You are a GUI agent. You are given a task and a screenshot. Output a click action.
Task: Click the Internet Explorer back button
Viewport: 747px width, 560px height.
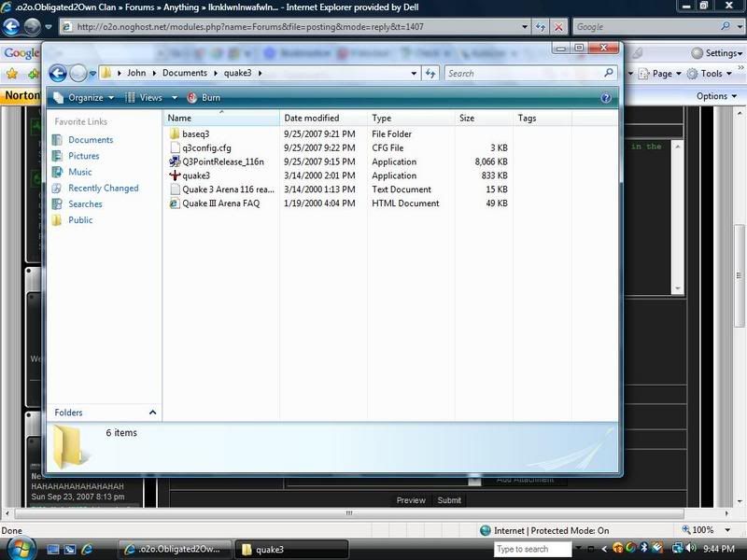pos(10,27)
